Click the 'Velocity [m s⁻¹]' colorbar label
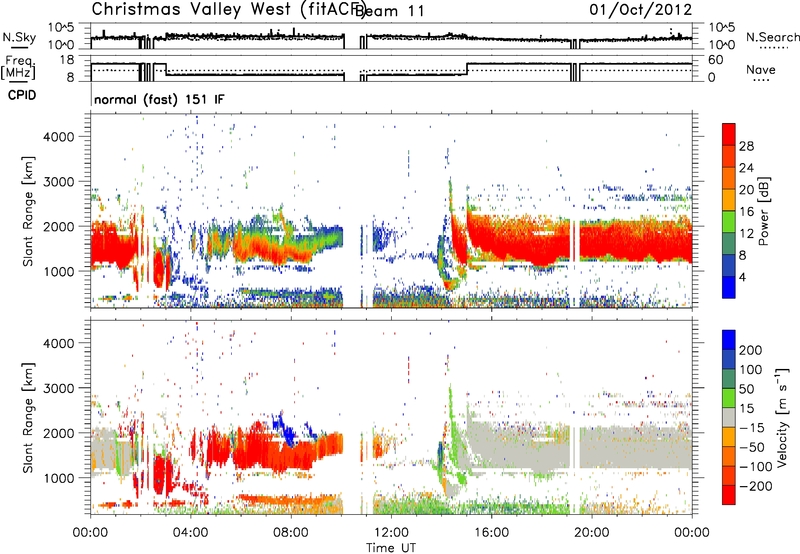This screenshot has width=800, height=554. pos(781,417)
